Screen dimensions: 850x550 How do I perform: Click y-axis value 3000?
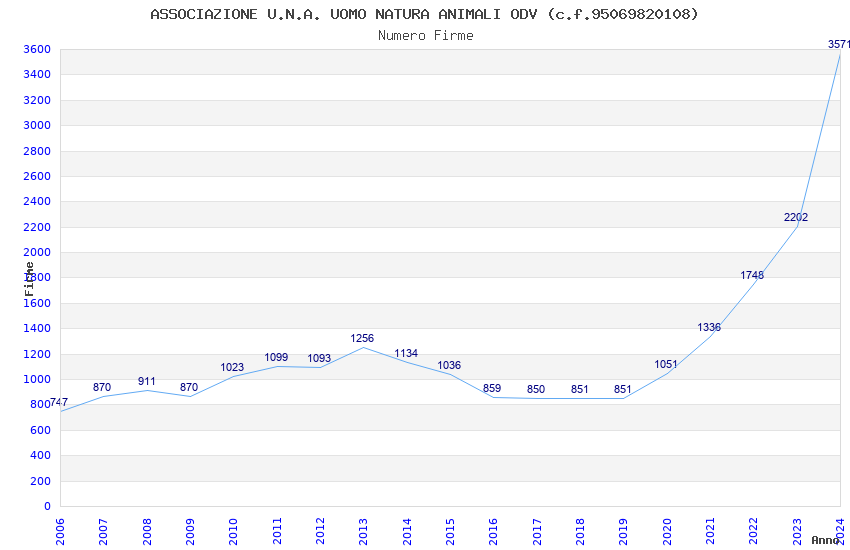click(37, 125)
